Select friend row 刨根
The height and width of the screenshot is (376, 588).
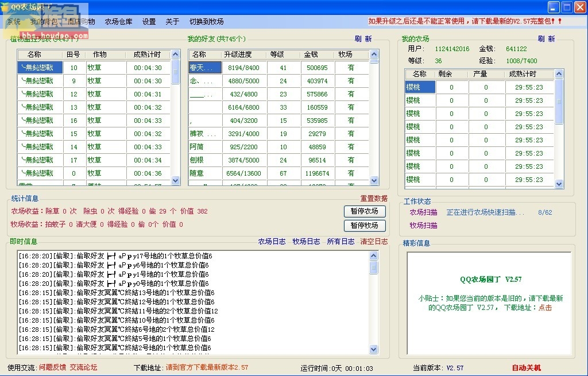click(279, 160)
